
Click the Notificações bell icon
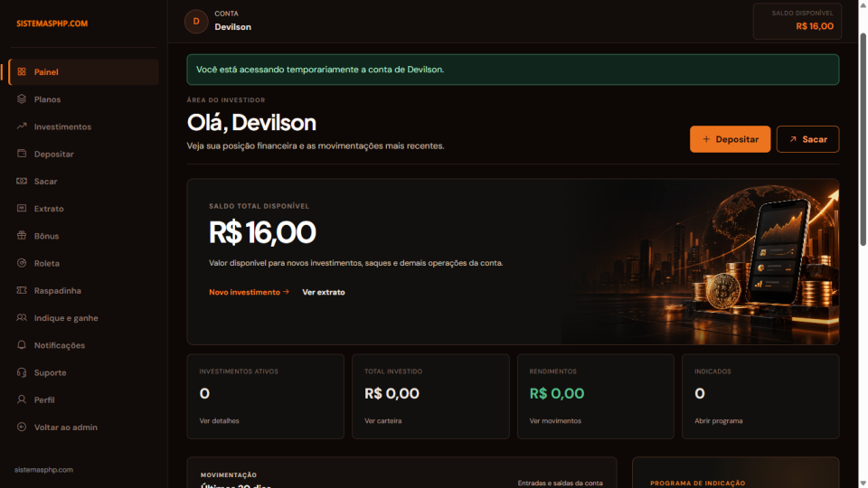pyautogui.click(x=22, y=344)
